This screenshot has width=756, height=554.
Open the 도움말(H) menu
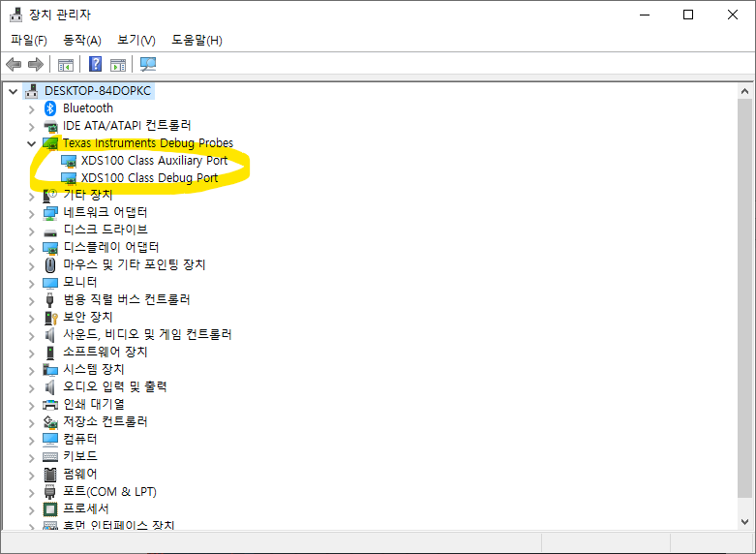[197, 40]
